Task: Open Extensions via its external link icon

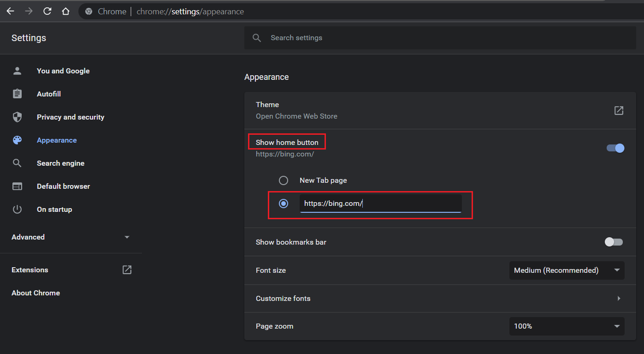Action: click(127, 270)
